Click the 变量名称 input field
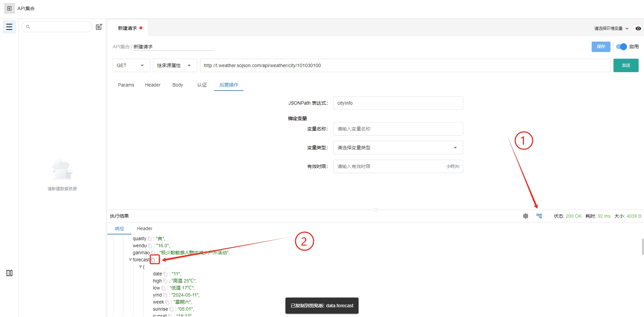Viewport: 644px width, 317px height. [398, 129]
